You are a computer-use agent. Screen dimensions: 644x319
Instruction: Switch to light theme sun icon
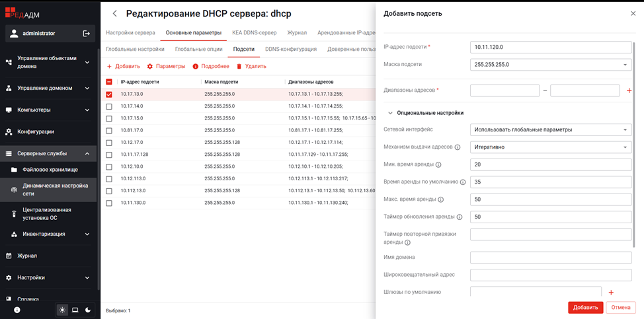point(62,310)
